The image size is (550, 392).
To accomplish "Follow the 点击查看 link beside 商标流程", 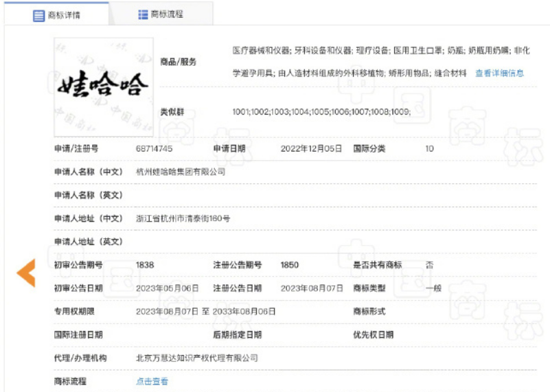I will point(152,381).
